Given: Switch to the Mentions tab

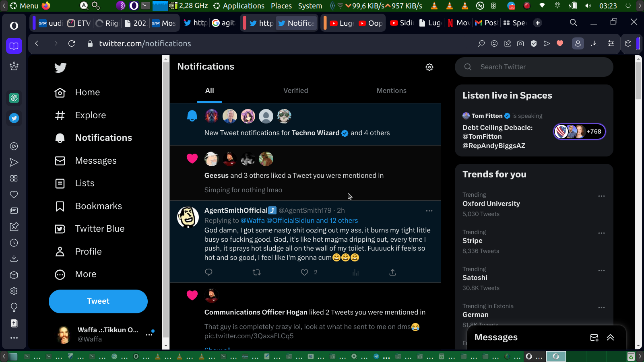Looking at the screenshot, I should 392,91.
